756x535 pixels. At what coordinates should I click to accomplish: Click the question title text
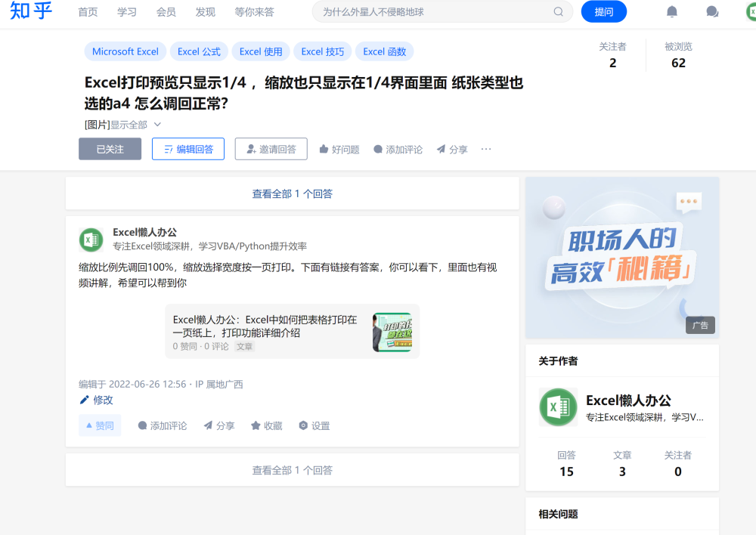304,92
